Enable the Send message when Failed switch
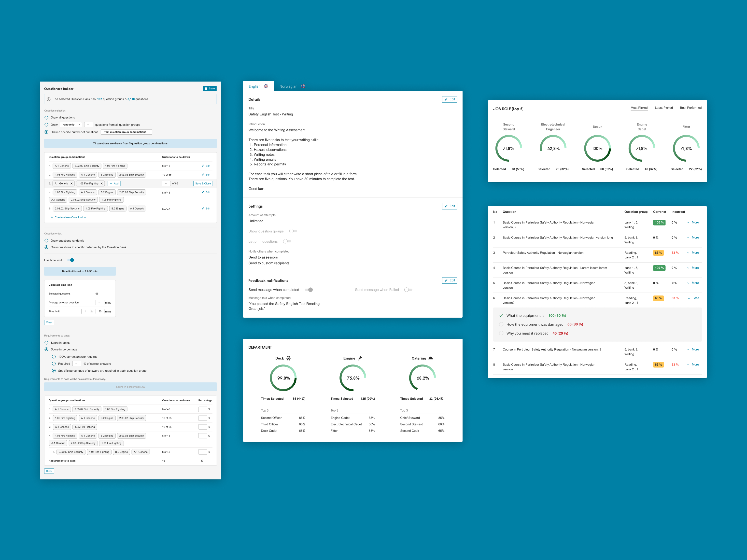Viewport: 747px width, 560px height. pos(408,290)
